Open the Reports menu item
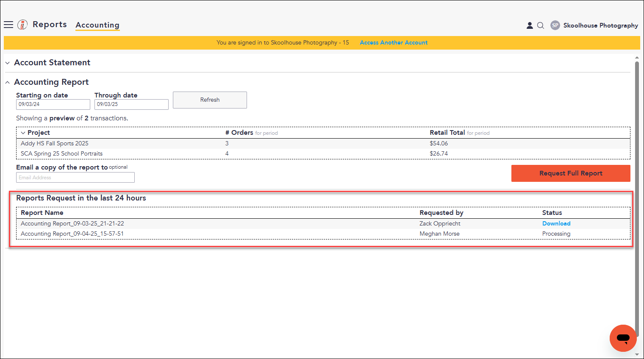Screen dimensions: 644x359 tap(50, 25)
